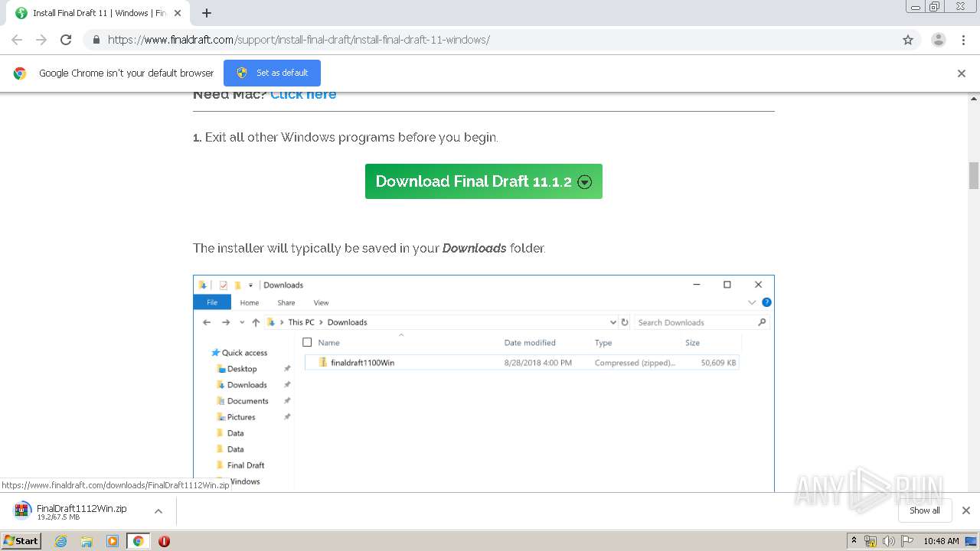This screenshot has height=551, width=980.
Task: Close the Install Final Draft 11 tab
Action: point(178,13)
